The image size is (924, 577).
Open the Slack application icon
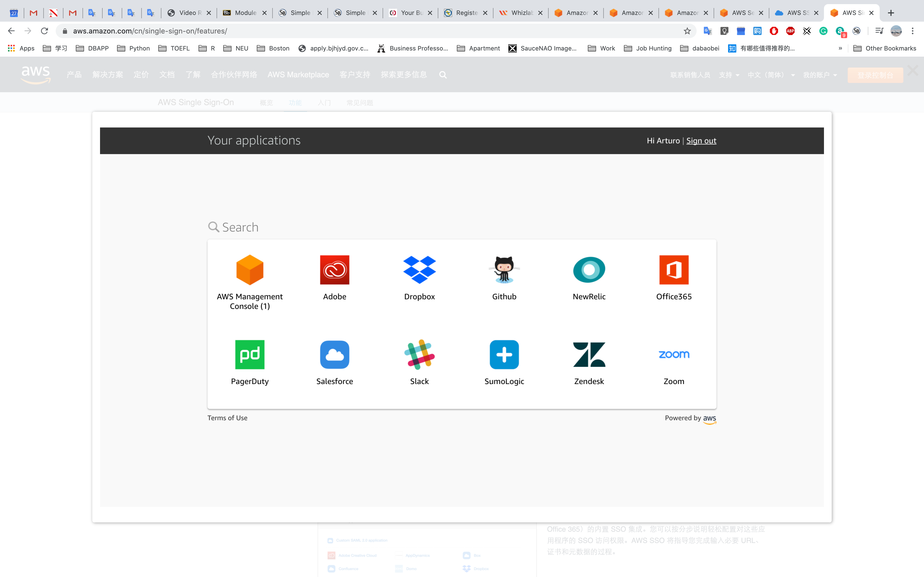click(419, 354)
